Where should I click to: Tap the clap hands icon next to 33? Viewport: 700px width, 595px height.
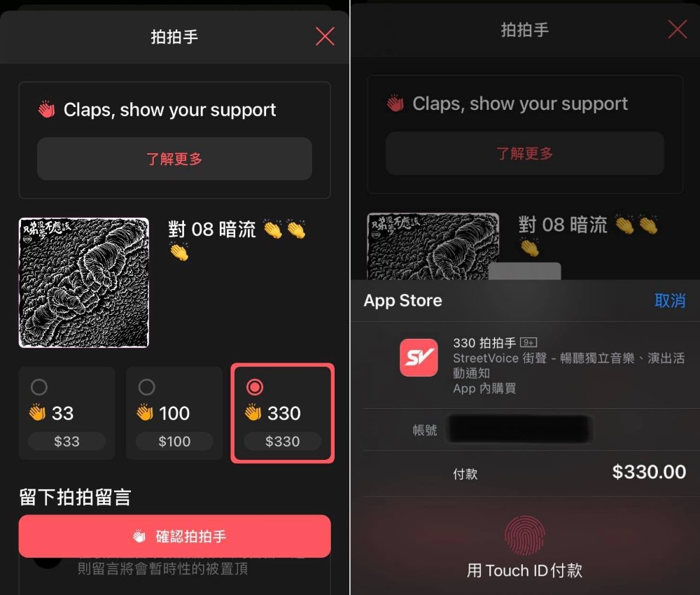pos(38,412)
